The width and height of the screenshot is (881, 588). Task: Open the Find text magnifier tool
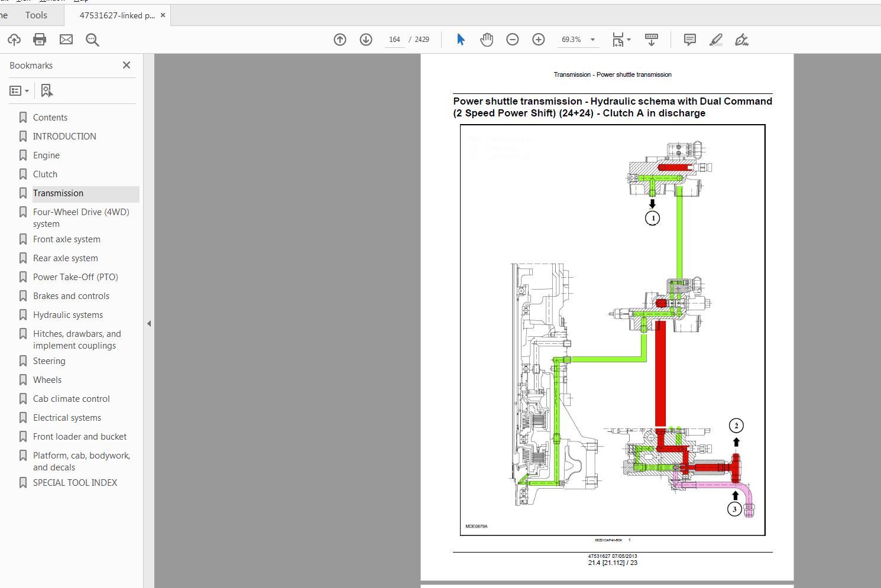(x=92, y=40)
